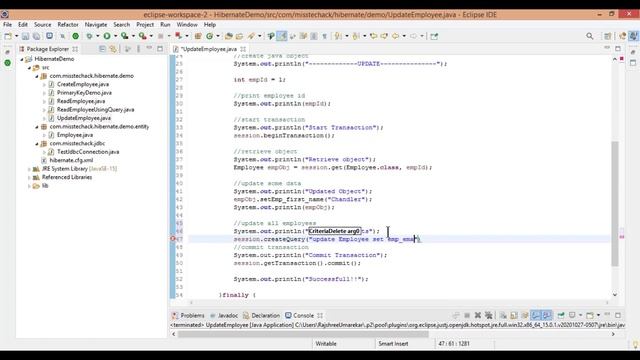Click the Pin Console icon
The height and width of the screenshot is (360, 640).
[x=561, y=316]
